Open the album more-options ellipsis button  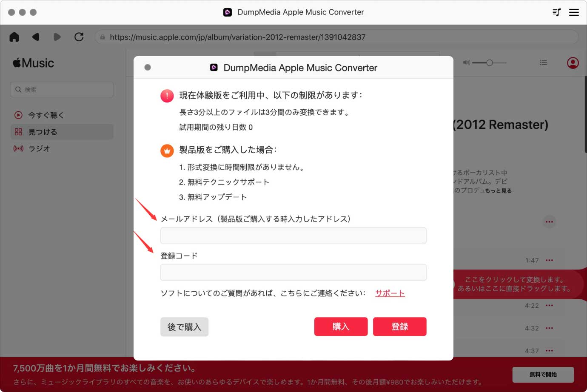tap(550, 222)
